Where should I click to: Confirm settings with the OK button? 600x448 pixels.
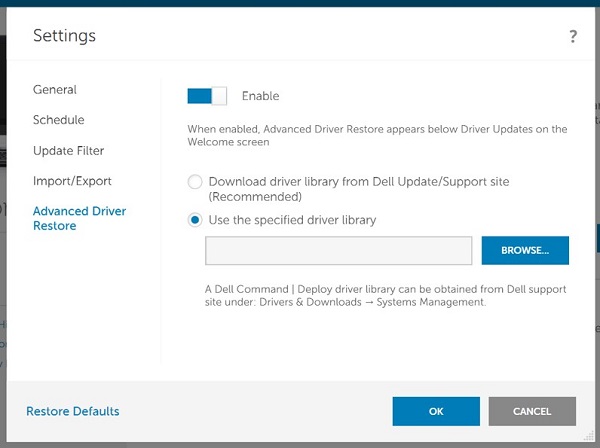tap(436, 411)
